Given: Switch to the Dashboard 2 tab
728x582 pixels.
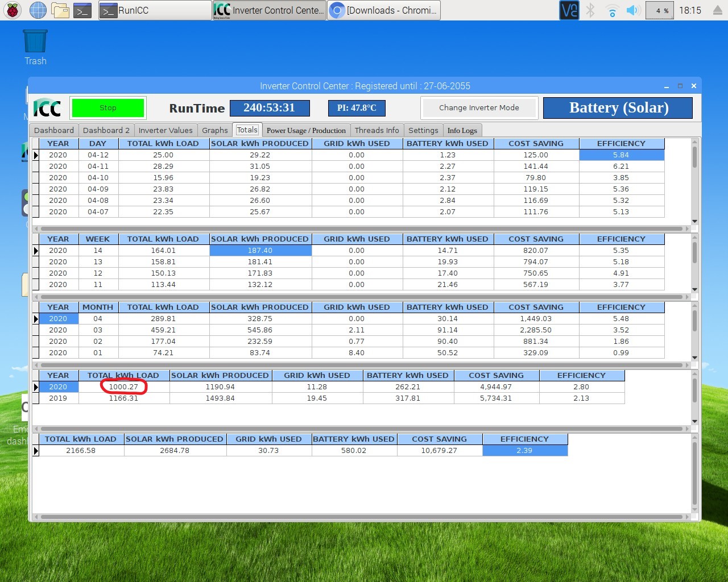Looking at the screenshot, I should (106, 130).
